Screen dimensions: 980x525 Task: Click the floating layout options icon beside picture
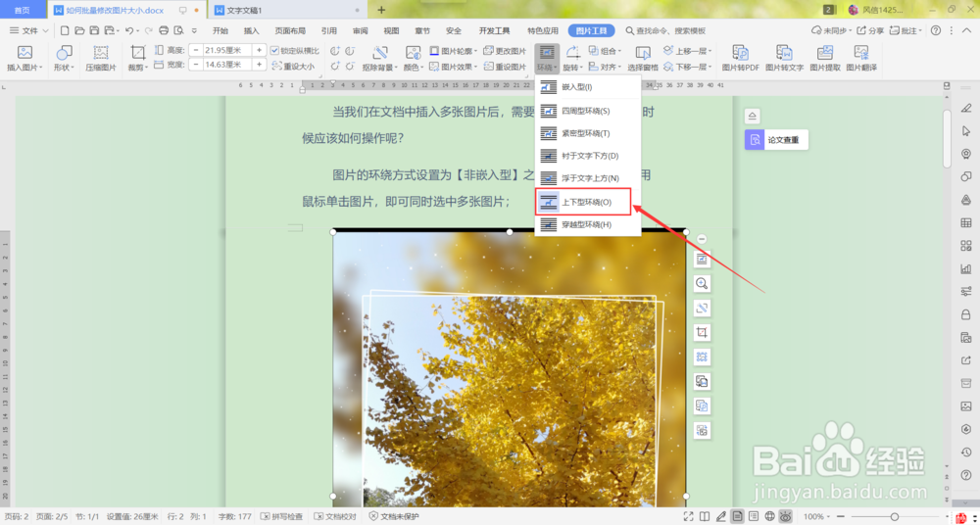tap(702, 259)
